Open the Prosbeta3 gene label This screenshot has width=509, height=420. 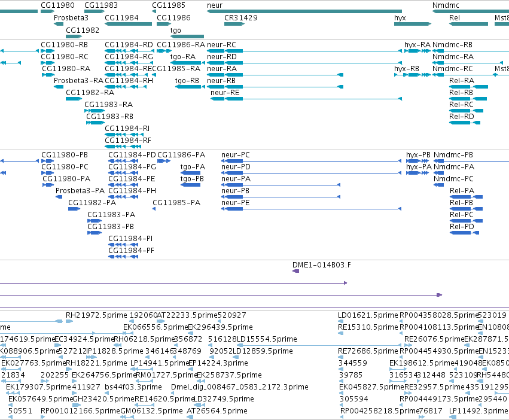click(x=71, y=17)
